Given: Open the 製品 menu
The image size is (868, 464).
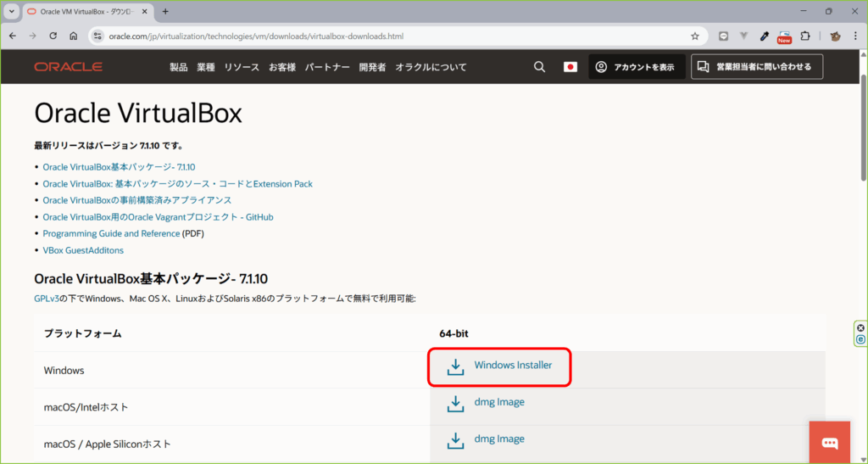Looking at the screenshot, I should pyautogui.click(x=178, y=67).
